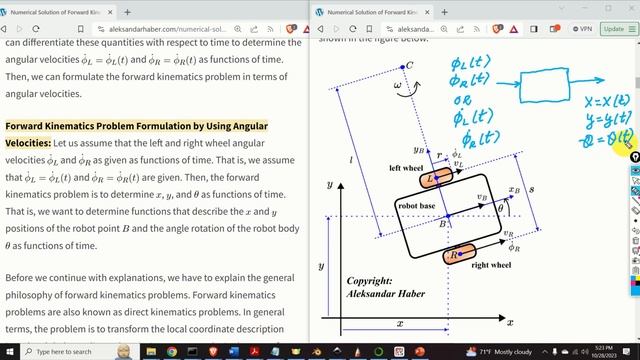This screenshot has height=360, width=640.
Task: Expand the hidden system tray icons chevron
Action: point(544,351)
